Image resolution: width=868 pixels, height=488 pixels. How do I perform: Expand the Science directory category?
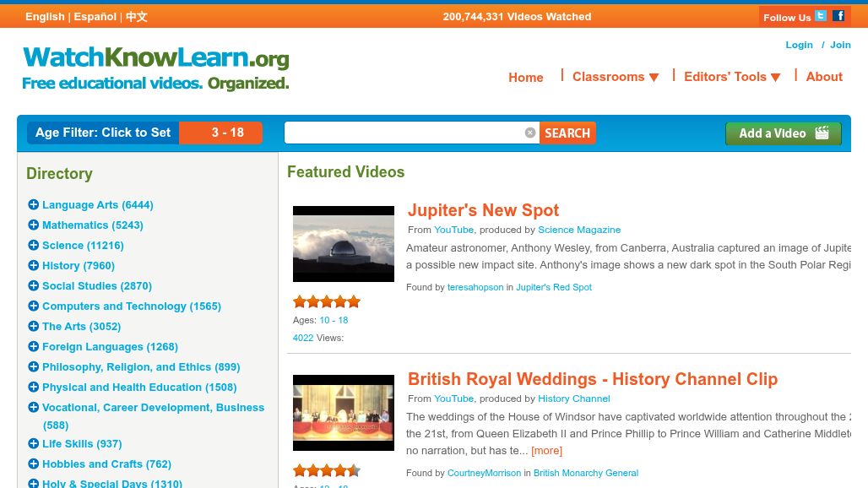click(x=34, y=245)
